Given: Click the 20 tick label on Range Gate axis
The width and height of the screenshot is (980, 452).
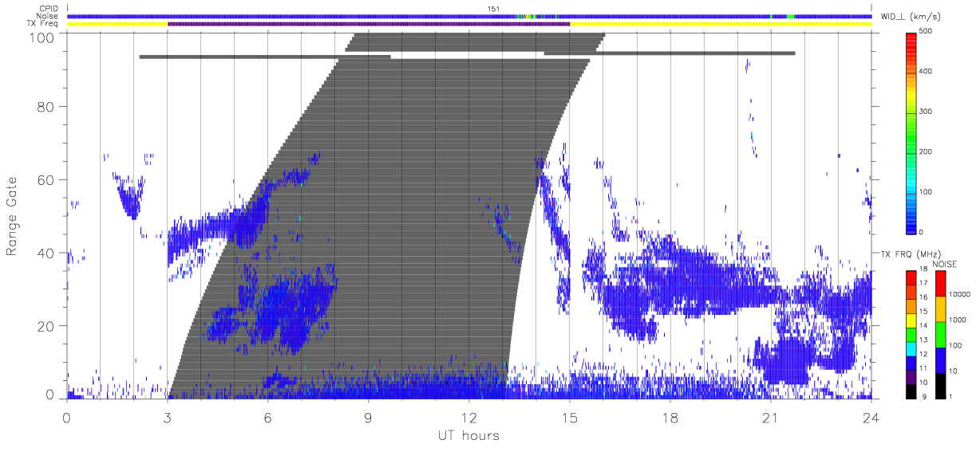Looking at the screenshot, I should (x=45, y=326).
